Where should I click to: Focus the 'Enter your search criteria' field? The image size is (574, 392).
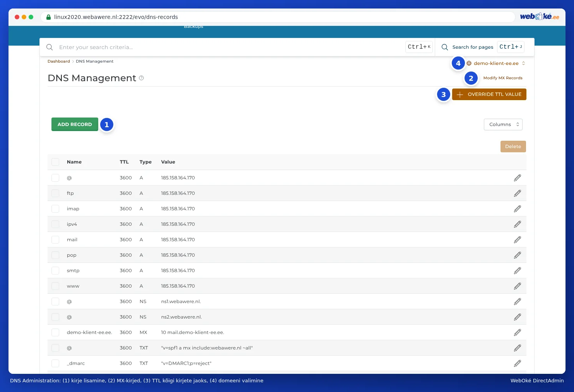(230, 47)
